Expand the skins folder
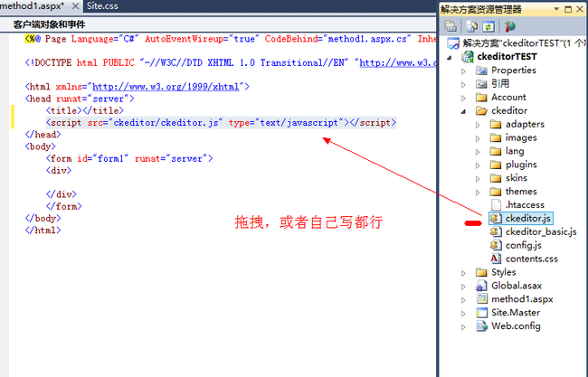Viewport: 588px width, 377px height. tap(478, 179)
